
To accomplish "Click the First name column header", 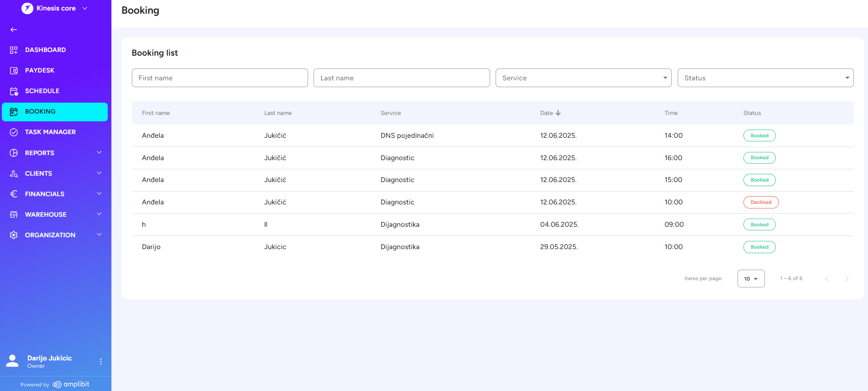I will [156, 113].
